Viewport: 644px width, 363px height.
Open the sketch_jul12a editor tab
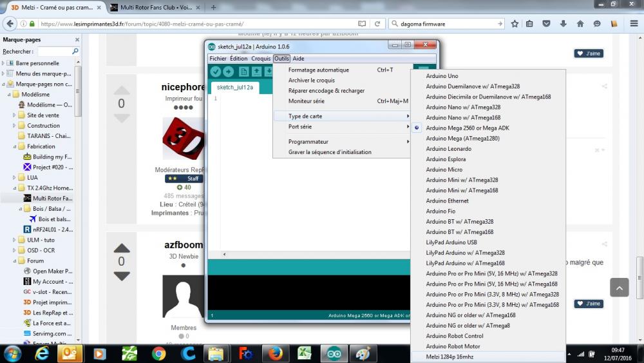(x=235, y=87)
